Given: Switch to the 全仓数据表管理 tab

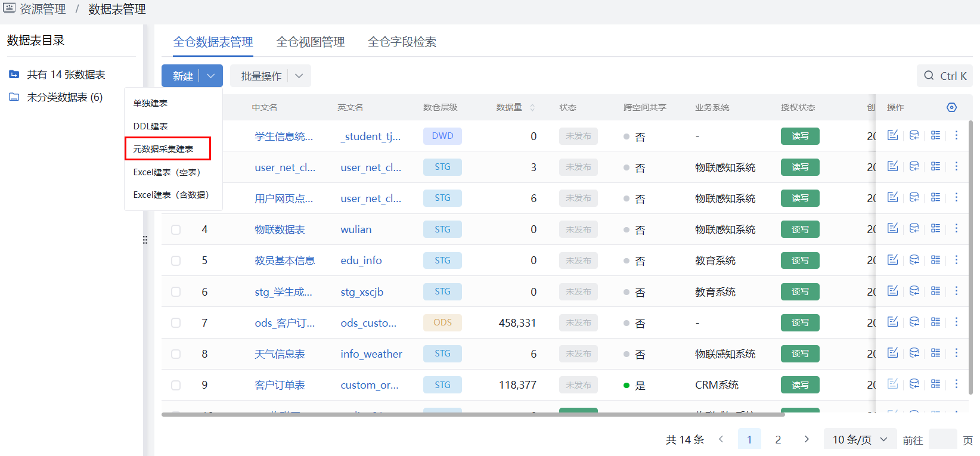Looking at the screenshot, I should coord(213,42).
